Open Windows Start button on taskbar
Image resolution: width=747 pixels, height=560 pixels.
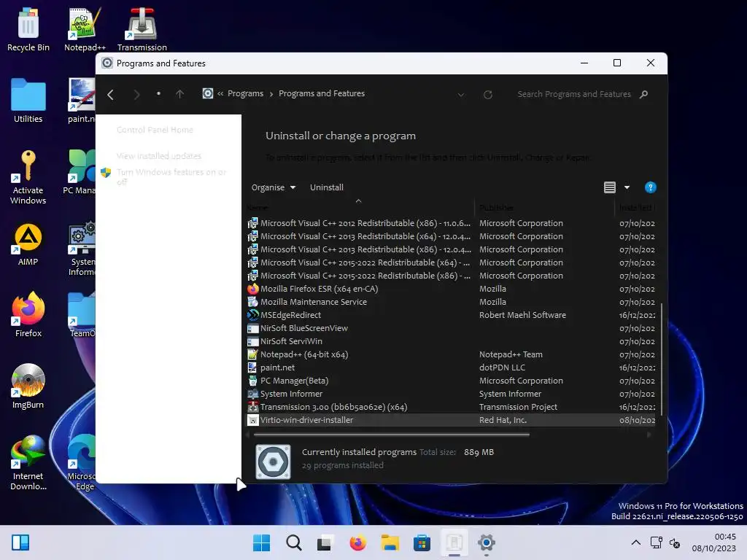coord(261,542)
